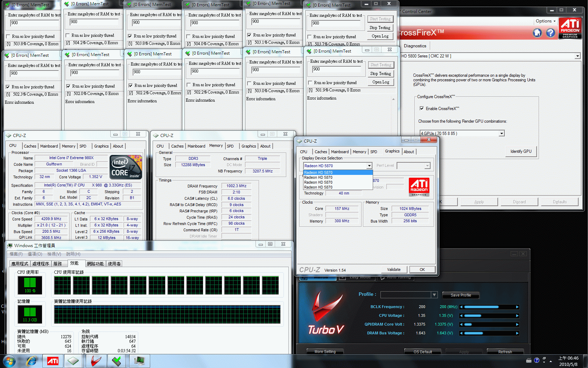Switch to About tab in CPU-Z Graphics window
Image resolution: width=588 pixels, height=368 pixels.
click(x=409, y=152)
